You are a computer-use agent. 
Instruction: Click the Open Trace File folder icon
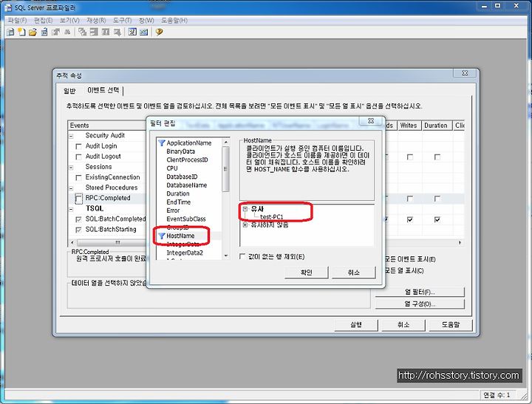click(x=33, y=32)
